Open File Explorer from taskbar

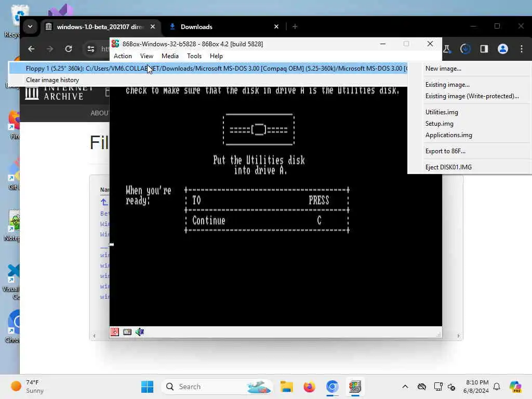[x=287, y=387]
